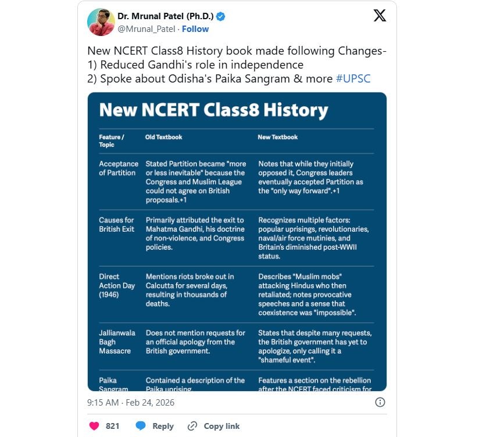
Task: Follow the @Mrunal_Patel account
Action: 195,29
